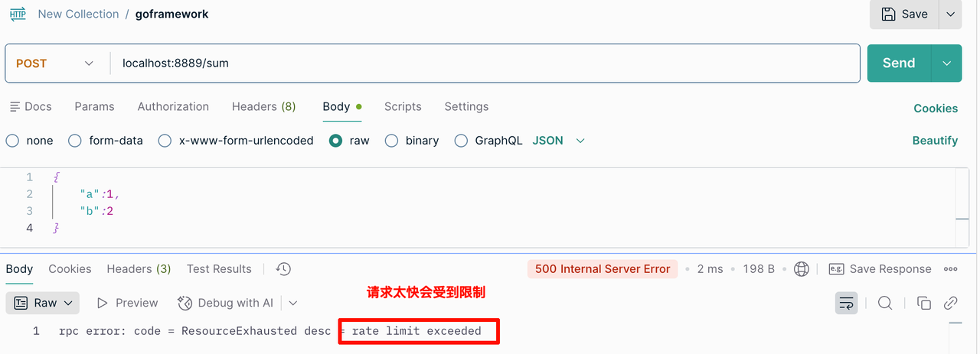Select the raw body type
980x354 pixels.
(x=349, y=141)
